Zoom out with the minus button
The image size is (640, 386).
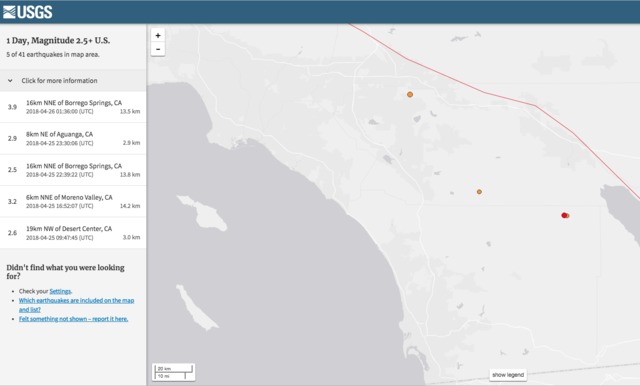pyautogui.click(x=158, y=49)
